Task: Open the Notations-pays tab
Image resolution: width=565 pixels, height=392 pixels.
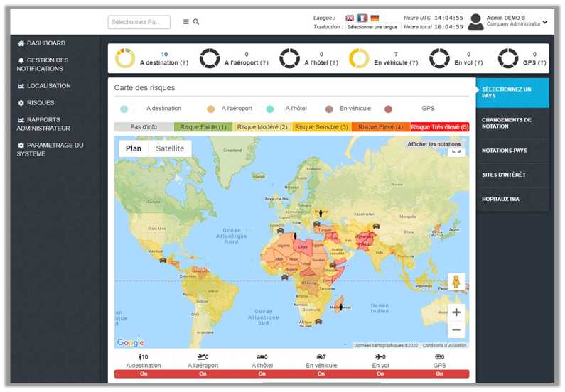Action: pyautogui.click(x=512, y=151)
